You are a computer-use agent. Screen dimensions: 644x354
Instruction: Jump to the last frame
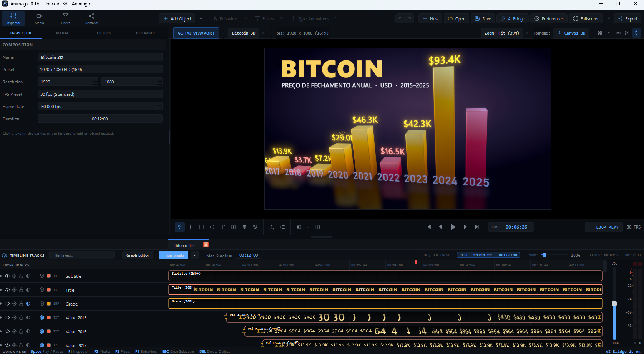pyautogui.click(x=477, y=227)
